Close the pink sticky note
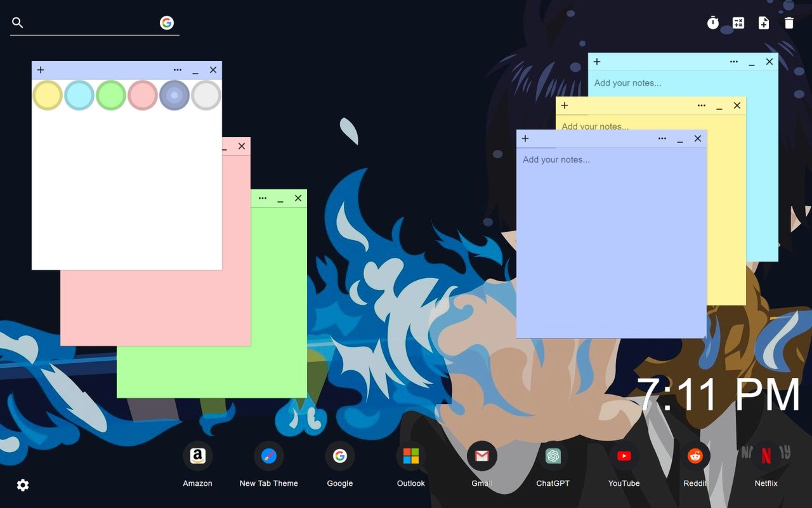The width and height of the screenshot is (812, 508). 242,146
